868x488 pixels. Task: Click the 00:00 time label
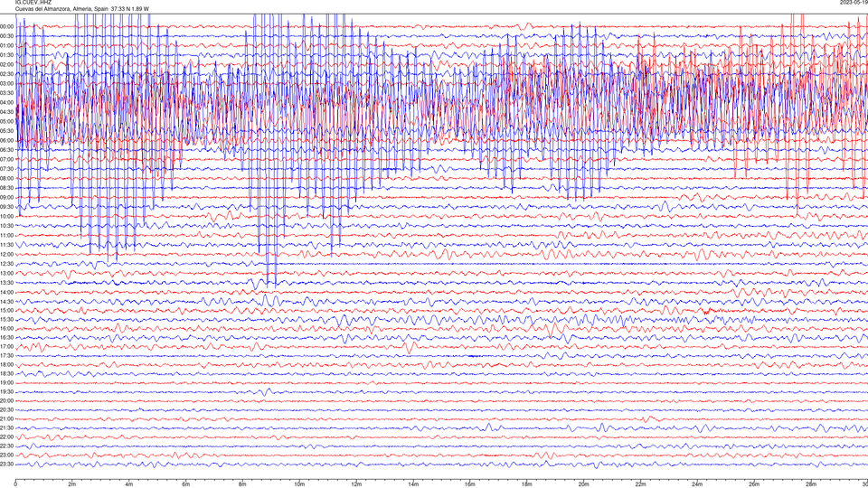tap(6, 26)
